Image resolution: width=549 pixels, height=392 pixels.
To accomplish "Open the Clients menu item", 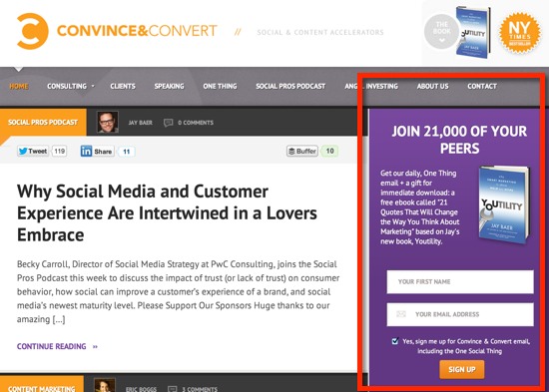I will click(x=123, y=86).
